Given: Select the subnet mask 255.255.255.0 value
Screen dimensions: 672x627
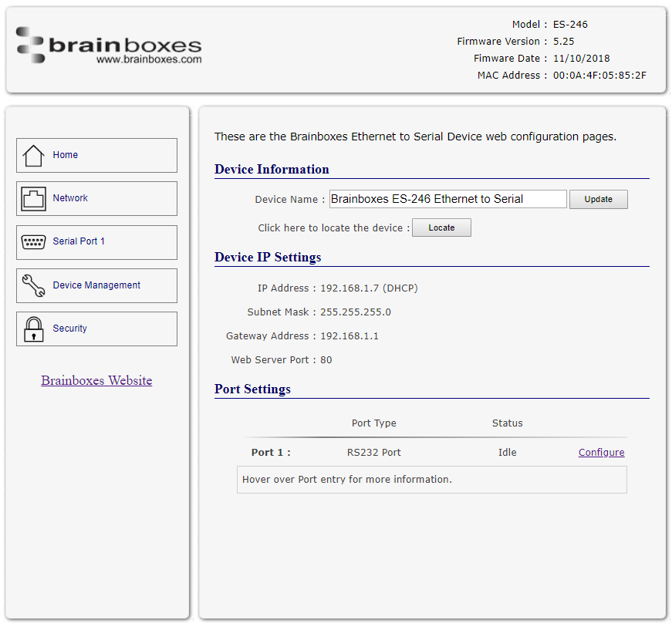Looking at the screenshot, I should tap(356, 312).
